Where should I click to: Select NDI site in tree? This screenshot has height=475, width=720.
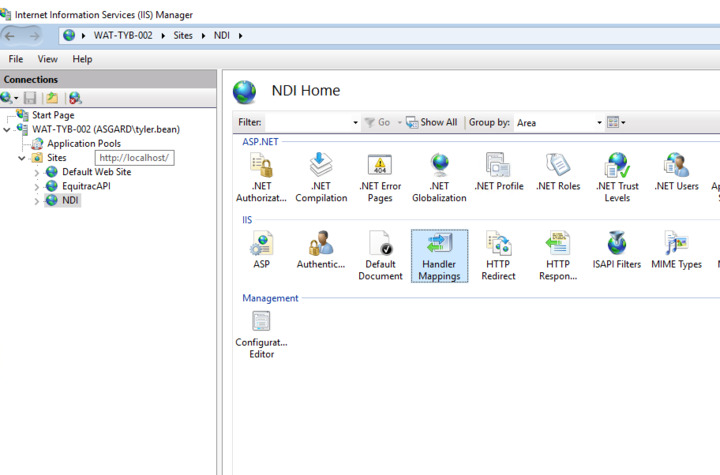70,200
